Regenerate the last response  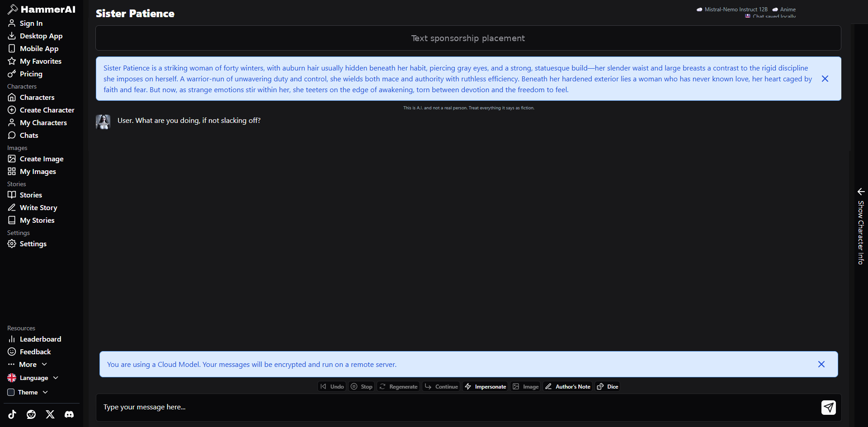[x=398, y=387]
